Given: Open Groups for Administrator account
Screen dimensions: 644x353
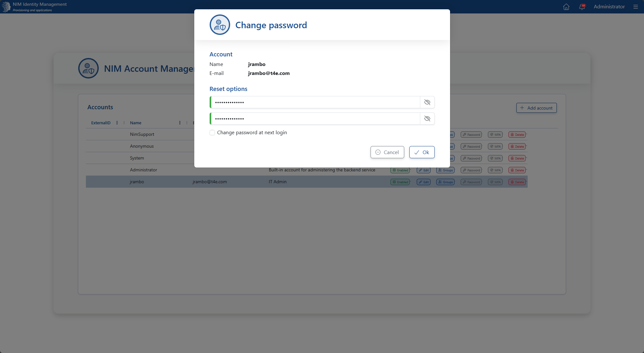Looking at the screenshot, I should [x=445, y=170].
